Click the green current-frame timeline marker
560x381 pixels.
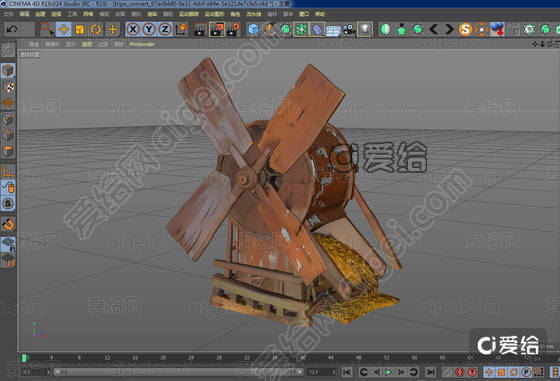pyautogui.click(x=24, y=357)
